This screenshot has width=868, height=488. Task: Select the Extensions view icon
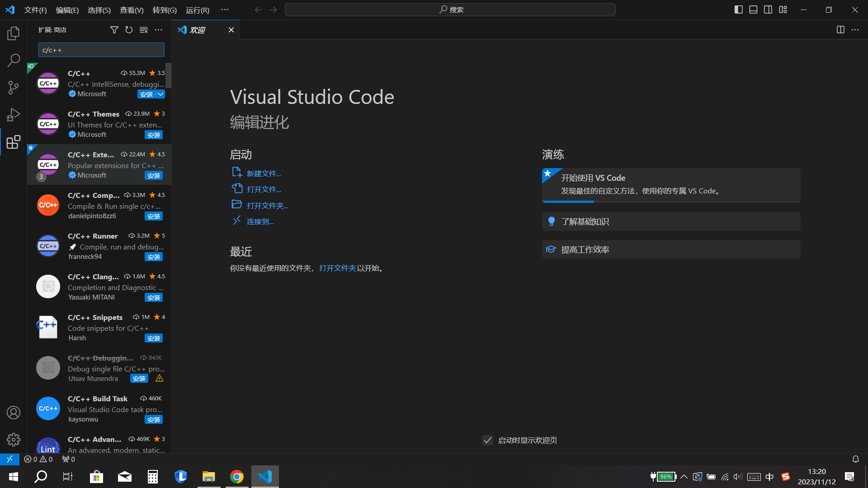coord(14,142)
